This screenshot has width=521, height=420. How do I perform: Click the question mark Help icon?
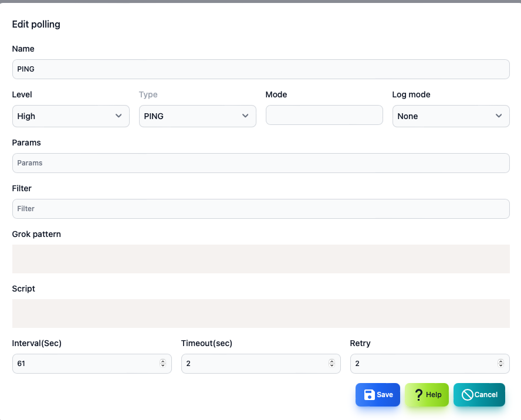point(419,395)
